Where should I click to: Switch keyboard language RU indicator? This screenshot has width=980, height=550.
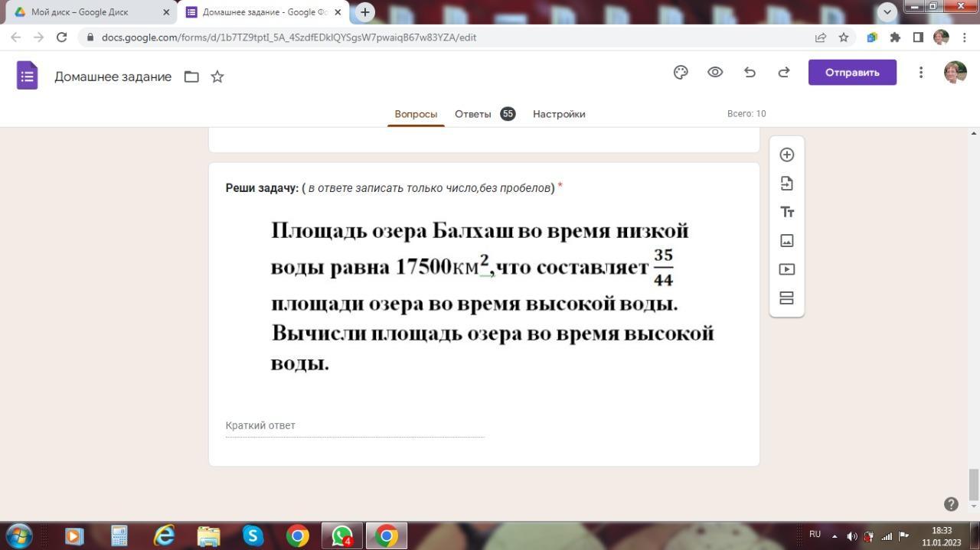tap(815, 535)
